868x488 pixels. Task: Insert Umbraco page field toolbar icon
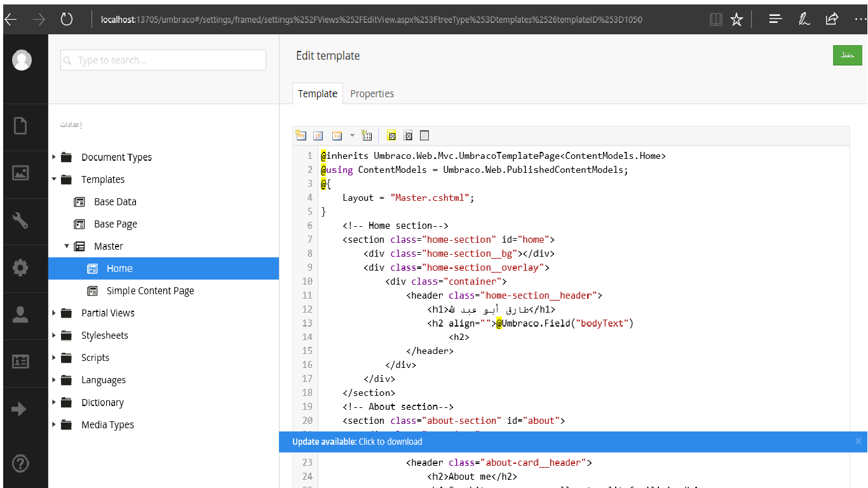pyautogui.click(x=301, y=135)
